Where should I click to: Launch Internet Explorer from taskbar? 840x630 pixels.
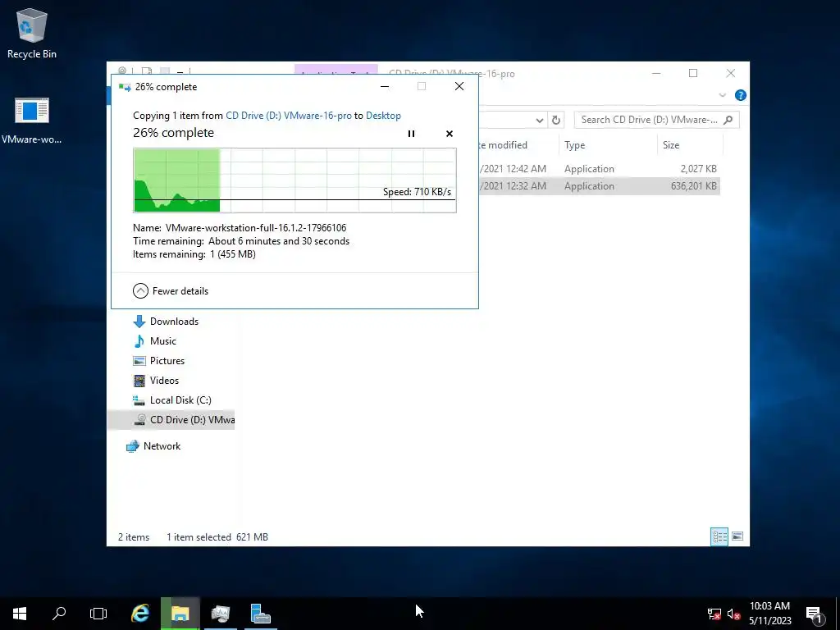[x=140, y=614]
